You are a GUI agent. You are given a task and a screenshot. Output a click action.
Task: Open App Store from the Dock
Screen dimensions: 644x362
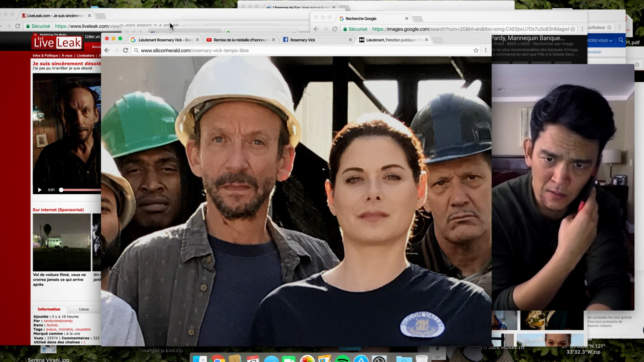coord(361,358)
